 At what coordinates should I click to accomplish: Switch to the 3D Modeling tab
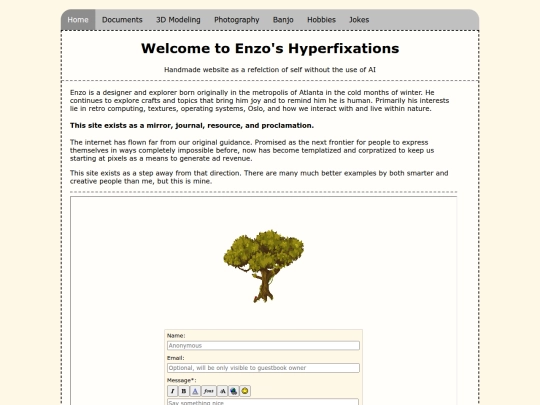[178, 20]
